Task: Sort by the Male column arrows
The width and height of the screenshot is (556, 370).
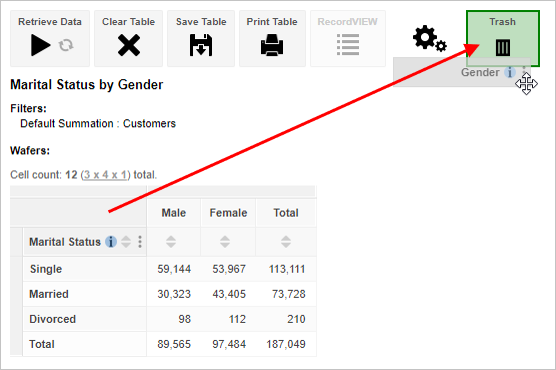Action: point(171,242)
